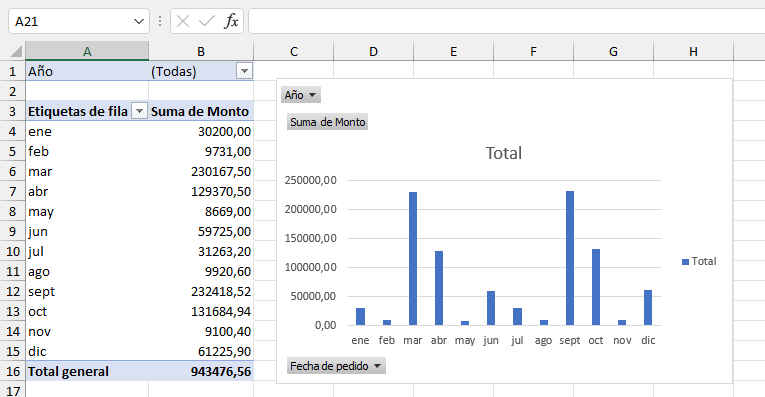Select column C header
The width and height of the screenshot is (765, 397).
click(x=294, y=51)
